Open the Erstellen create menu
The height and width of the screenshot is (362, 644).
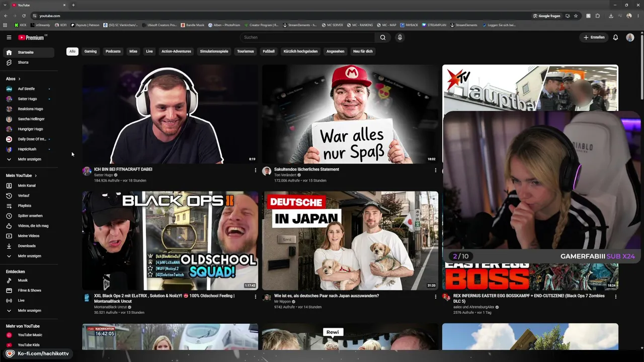(x=594, y=37)
